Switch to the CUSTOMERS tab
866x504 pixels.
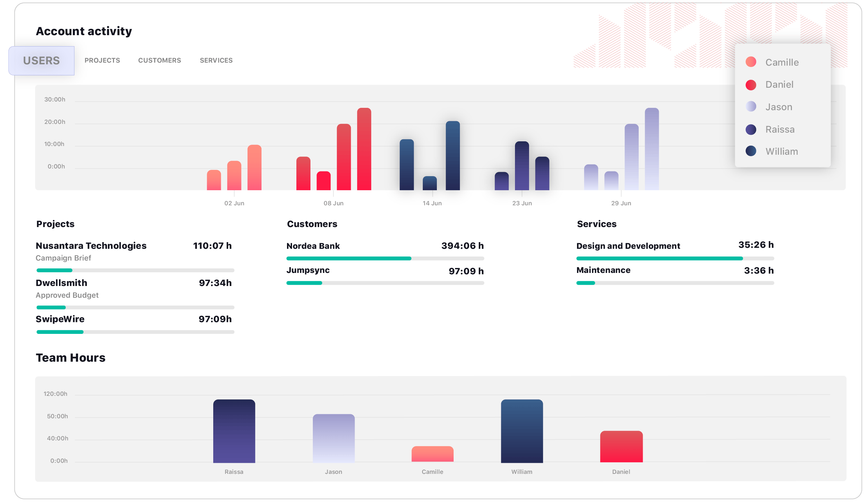point(159,59)
